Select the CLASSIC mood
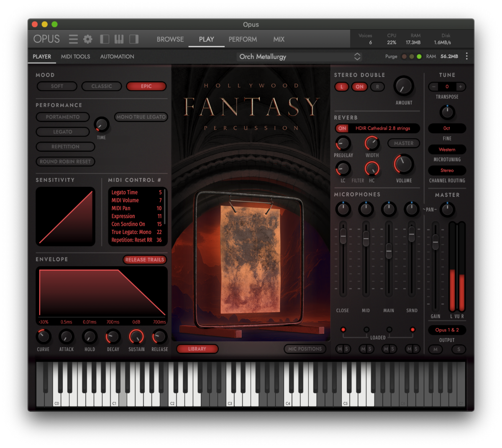Screen dimensions: 502x448 102,86
